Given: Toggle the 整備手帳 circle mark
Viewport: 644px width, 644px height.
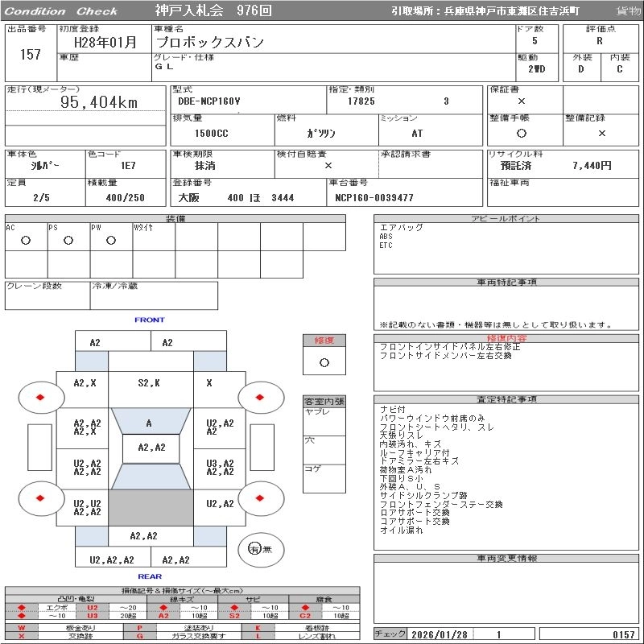Looking at the screenshot, I should pos(522,133).
